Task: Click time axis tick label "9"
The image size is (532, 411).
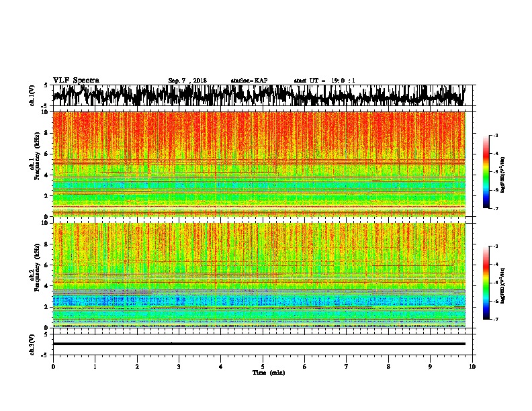Action: coord(430,367)
